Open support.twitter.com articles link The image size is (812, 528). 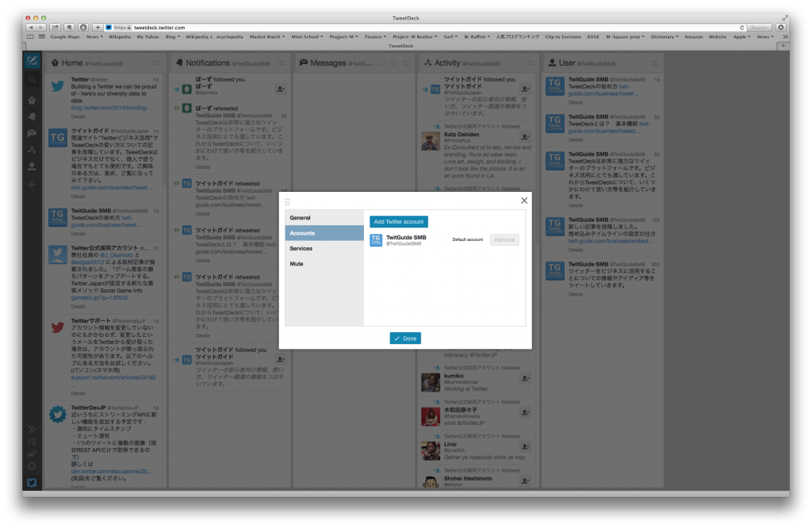[113, 377]
